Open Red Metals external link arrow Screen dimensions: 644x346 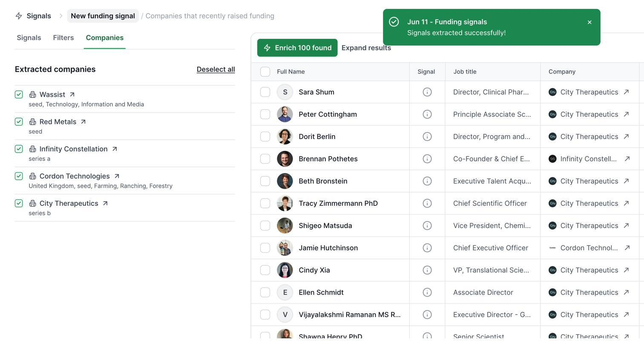click(83, 122)
